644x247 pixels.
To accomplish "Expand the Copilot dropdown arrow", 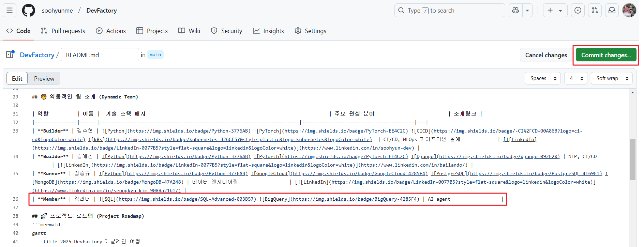I will 527,10.
